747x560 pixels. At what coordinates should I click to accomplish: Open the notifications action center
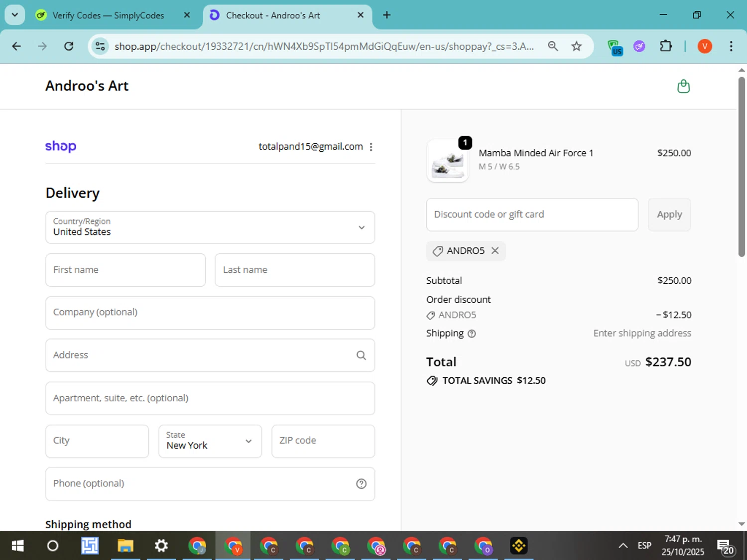tap(725, 547)
